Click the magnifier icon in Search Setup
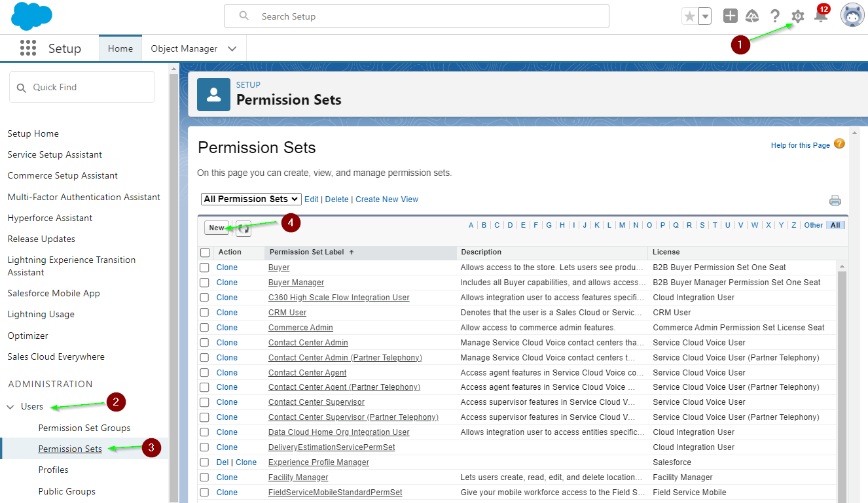Image resolution: width=868 pixels, height=503 pixels. (244, 16)
